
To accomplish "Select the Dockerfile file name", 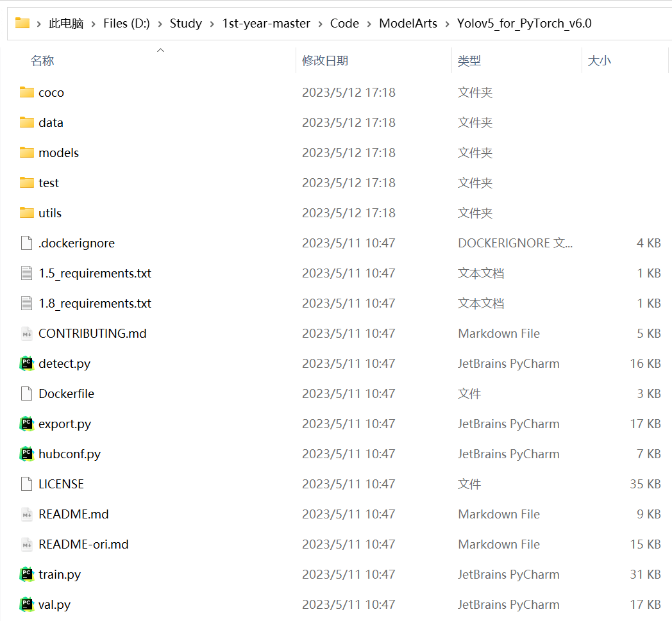I will (66, 393).
